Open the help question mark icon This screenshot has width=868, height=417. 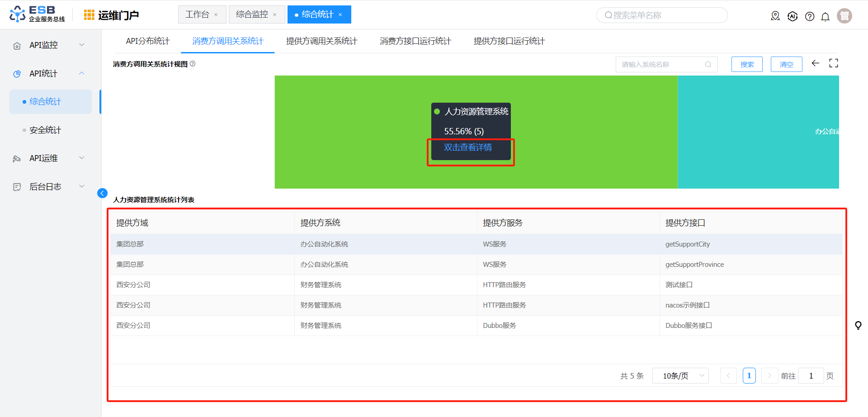[810, 17]
